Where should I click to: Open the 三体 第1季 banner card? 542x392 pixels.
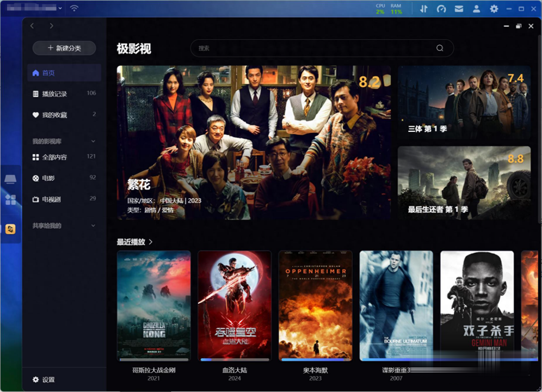pyautogui.click(x=464, y=102)
